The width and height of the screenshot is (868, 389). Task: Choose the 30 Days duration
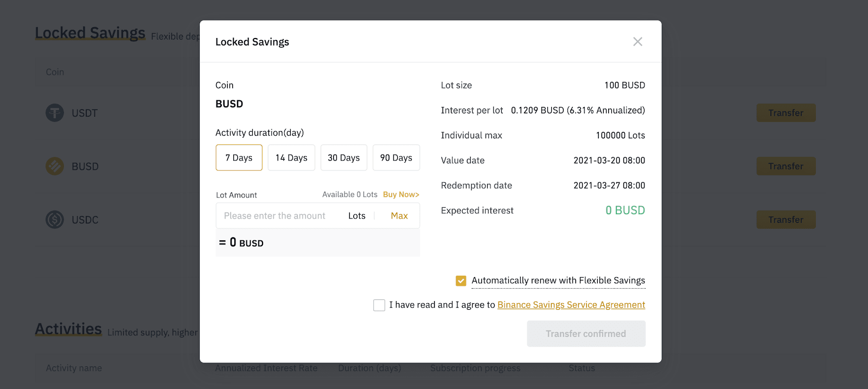coord(344,157)
